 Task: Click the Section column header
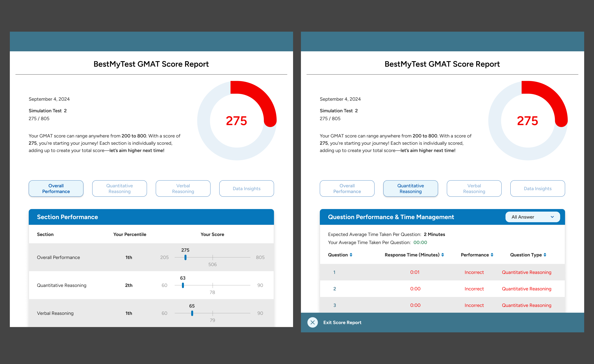click(x=45, y=234)
